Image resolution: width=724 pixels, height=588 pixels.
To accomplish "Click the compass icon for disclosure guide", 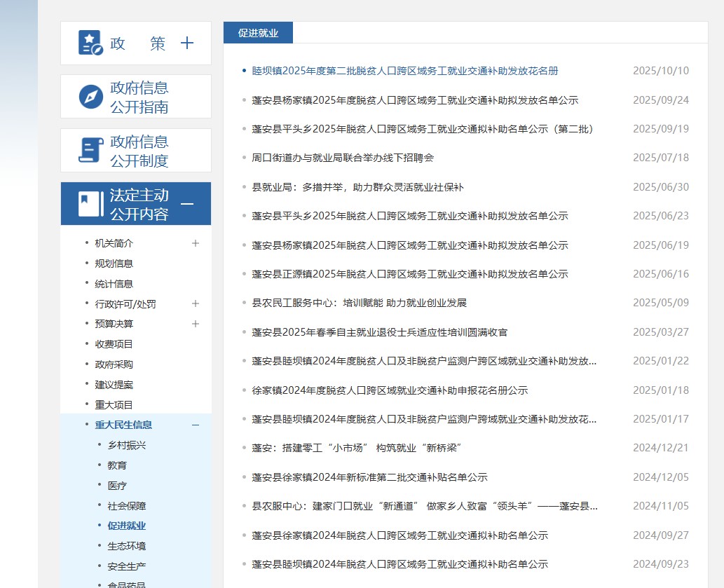I will tap(91, 97).
